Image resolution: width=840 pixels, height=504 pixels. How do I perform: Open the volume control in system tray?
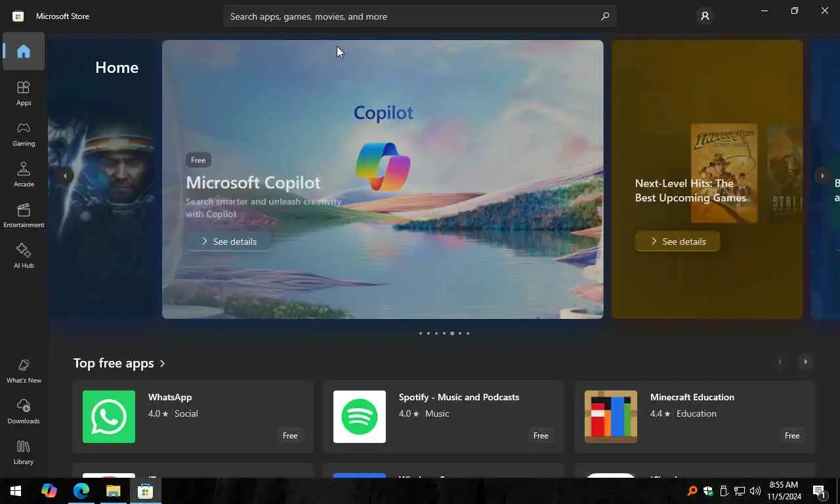click(x=755, y=491)
